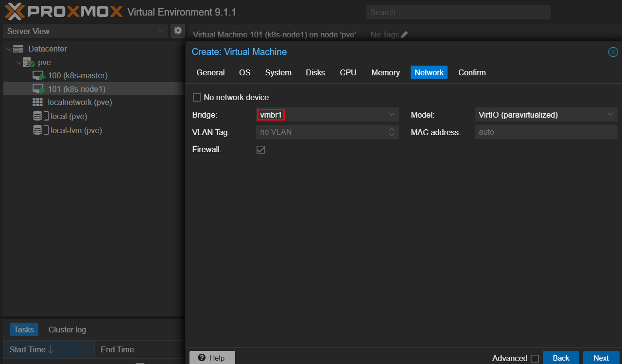Toggle the Firewall checkbox
Image resolution: width=622 pixels, height=364 pixels.
pyautogui.click(x=260, y=150)
